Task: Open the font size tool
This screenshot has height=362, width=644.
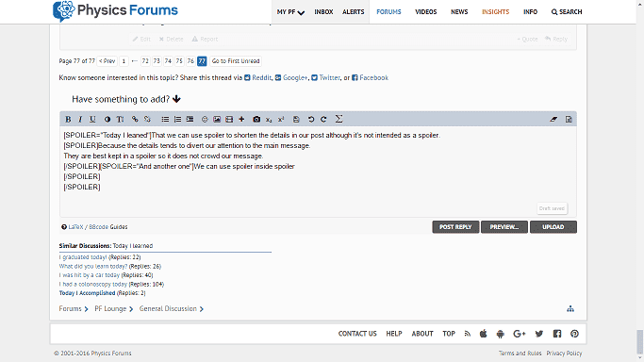Action: [120, 120]
